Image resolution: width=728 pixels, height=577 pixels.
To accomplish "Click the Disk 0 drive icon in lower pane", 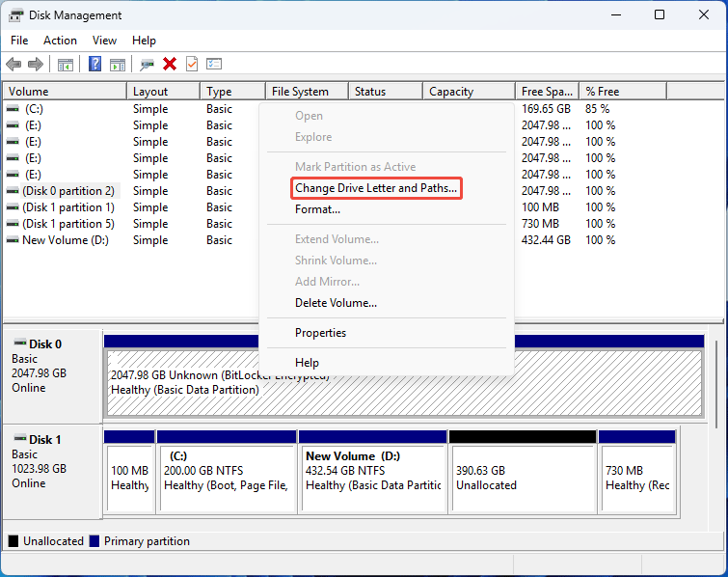I will click(x=20, y=343).
